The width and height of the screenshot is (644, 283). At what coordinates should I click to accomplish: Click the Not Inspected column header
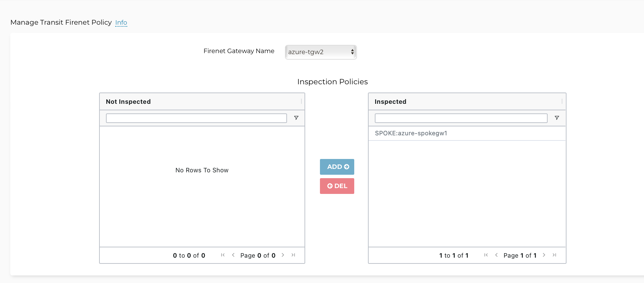[x=128, y=102]
